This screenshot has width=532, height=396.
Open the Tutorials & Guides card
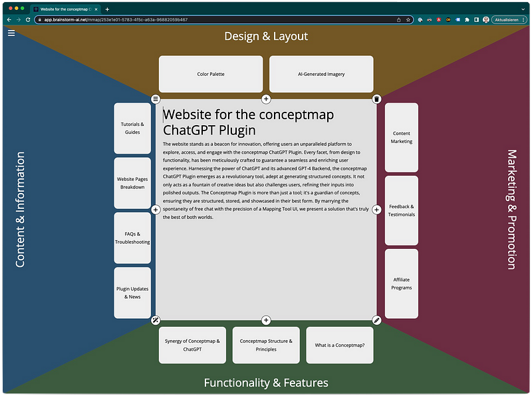[132, 128]
